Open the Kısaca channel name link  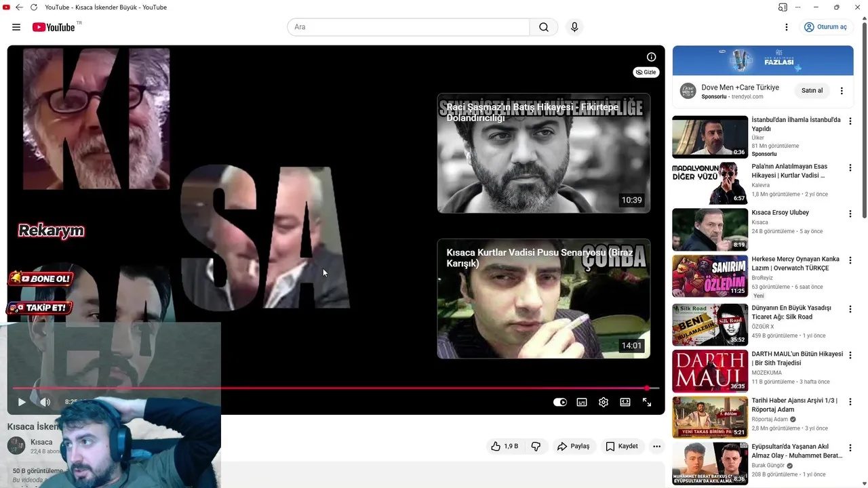(41, 442)
